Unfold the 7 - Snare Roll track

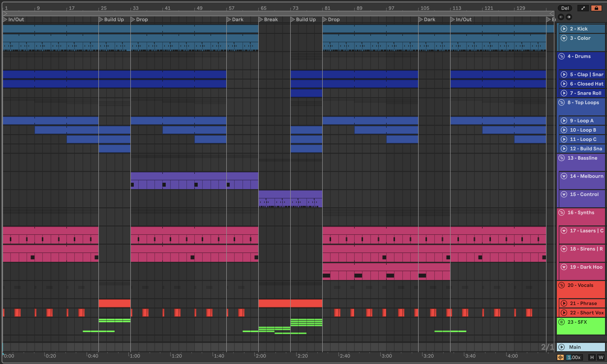[564, 93]
